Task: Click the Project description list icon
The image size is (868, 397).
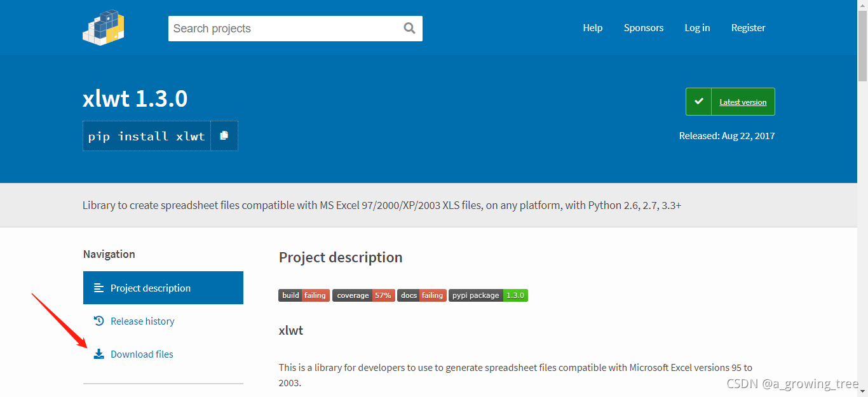Action: (99, 288)
